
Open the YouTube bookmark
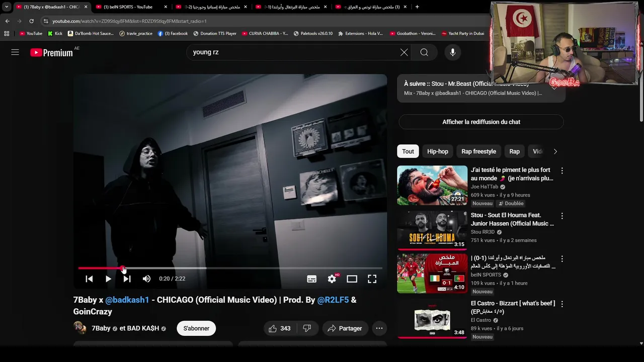(31, 34)
